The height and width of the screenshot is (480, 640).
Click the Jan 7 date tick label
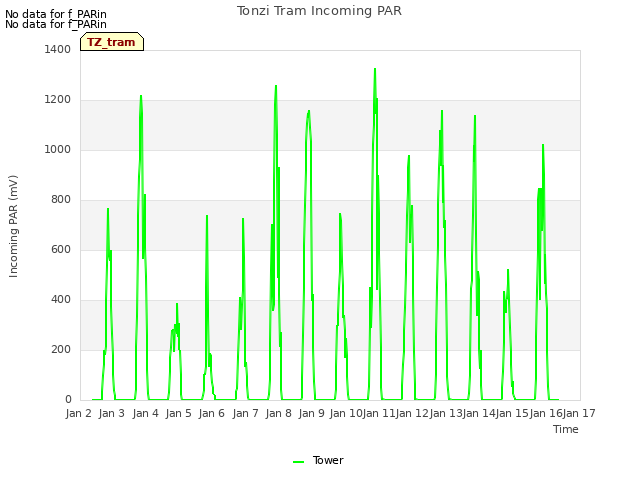pos(245,413)
